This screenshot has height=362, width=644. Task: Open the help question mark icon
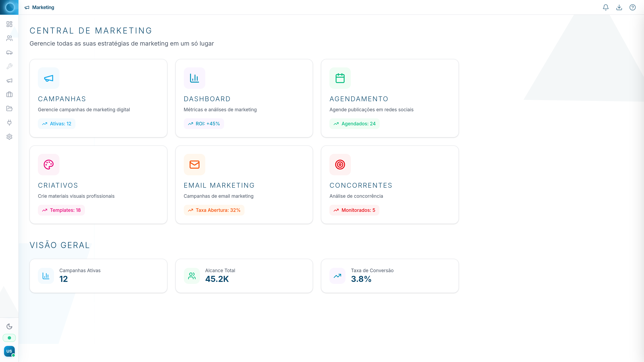pyautogui.click(x=632, y=7)
